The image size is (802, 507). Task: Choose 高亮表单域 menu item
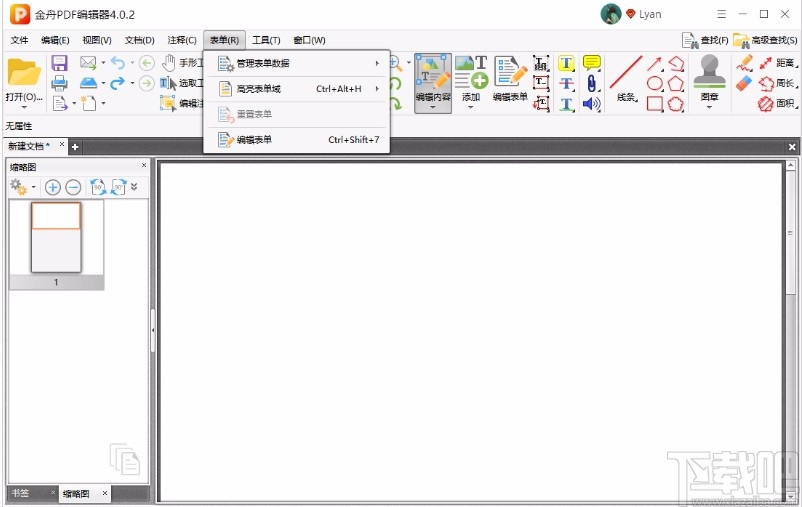click(296, 89)
